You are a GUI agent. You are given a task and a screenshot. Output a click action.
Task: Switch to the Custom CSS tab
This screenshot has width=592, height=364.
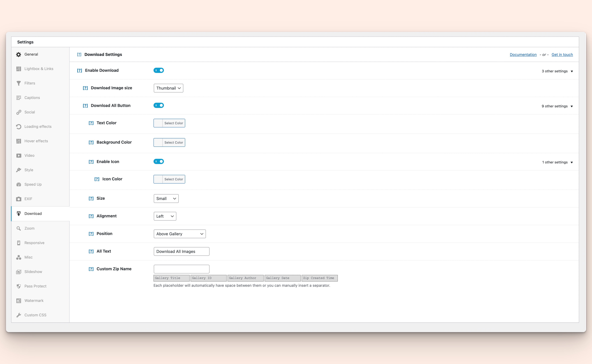[x=40, y=315]
